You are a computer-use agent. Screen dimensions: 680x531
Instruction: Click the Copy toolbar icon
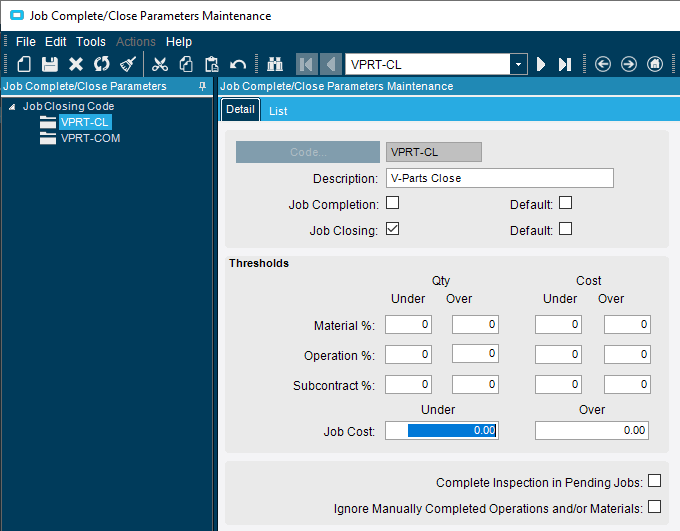click(186, 64)
